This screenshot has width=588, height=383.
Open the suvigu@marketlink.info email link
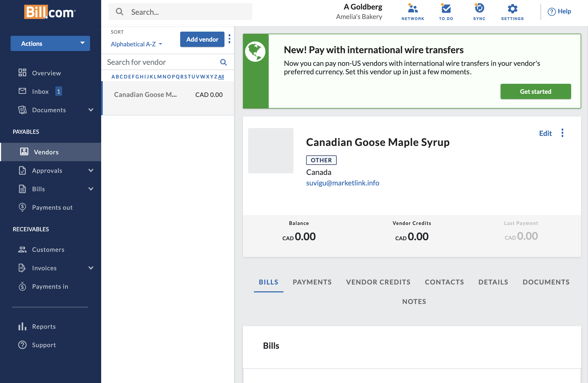pos(343,183)
